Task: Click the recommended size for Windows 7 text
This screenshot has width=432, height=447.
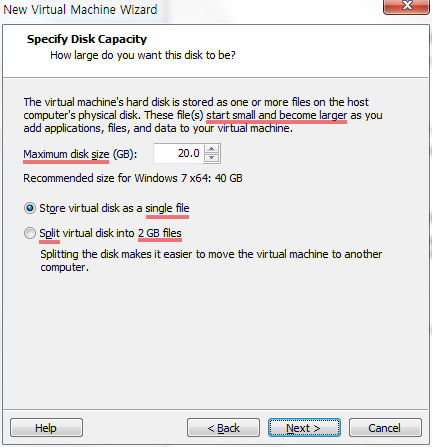Action: click(x=133, y=178)
